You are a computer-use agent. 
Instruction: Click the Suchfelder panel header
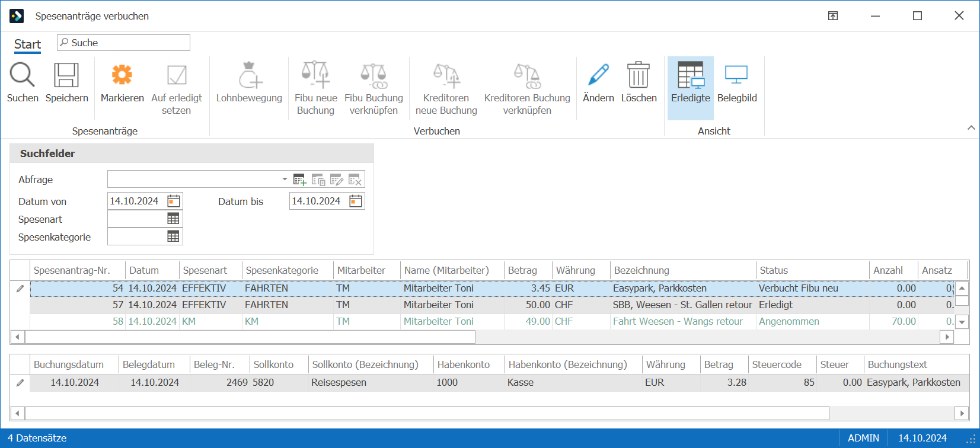(x=192, y=153)
